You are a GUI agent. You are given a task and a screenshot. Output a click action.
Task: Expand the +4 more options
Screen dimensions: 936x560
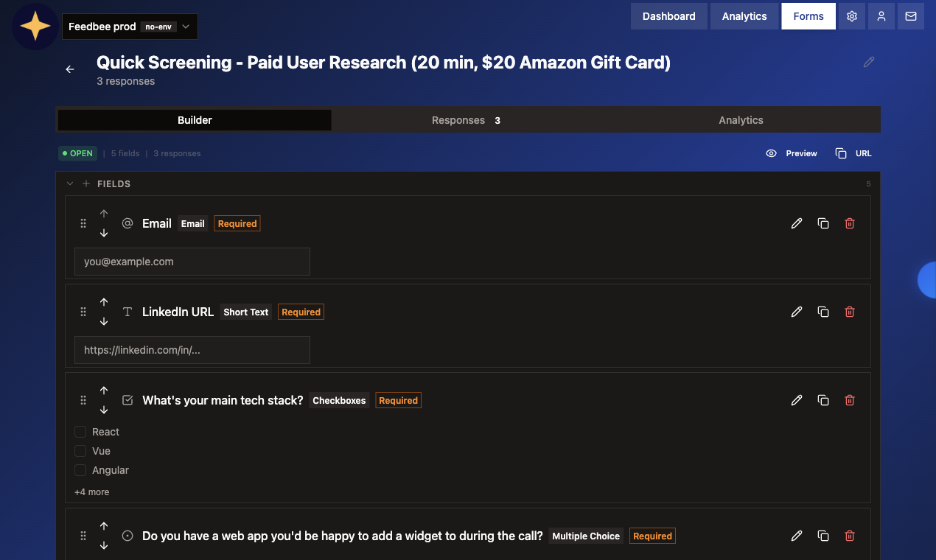coord(91,491)
